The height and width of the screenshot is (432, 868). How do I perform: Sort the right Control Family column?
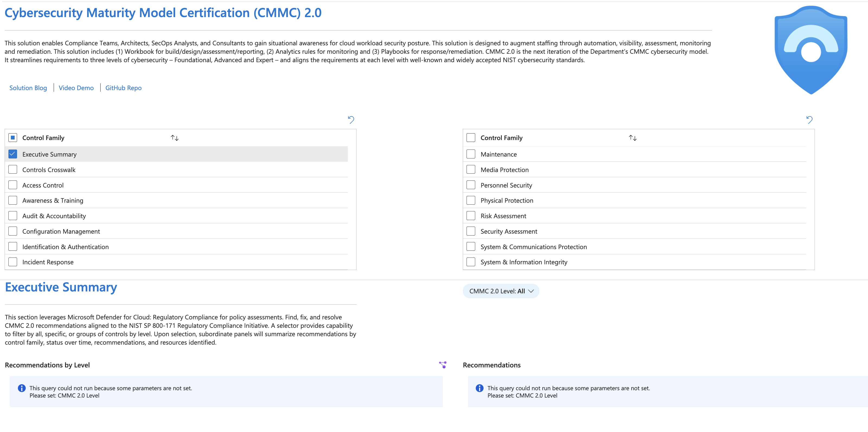pyautogui.click(x=633, y=138)
